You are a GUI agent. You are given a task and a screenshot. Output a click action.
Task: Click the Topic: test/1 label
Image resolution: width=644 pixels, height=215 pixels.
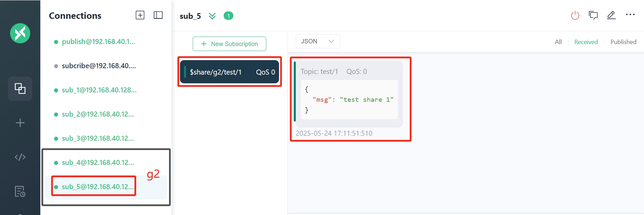pos(319,72)
